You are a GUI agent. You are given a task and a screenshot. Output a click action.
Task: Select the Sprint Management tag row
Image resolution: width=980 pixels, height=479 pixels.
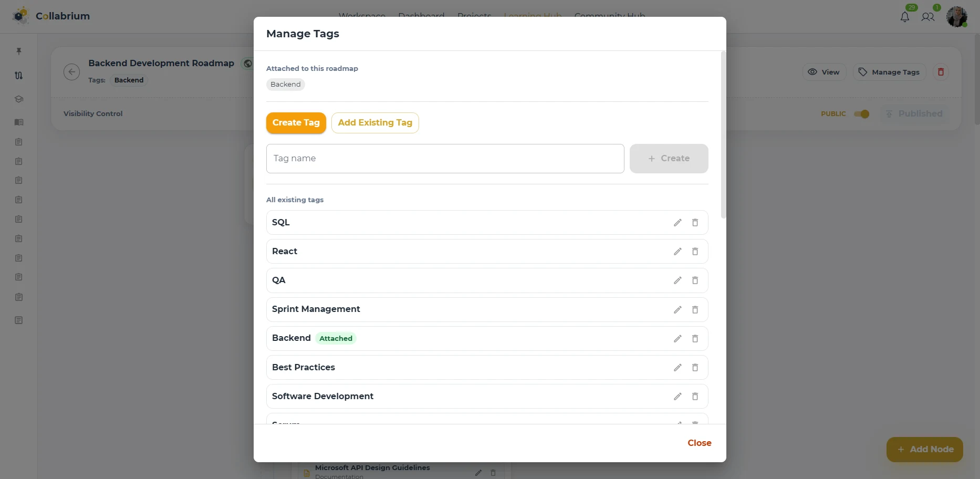coord(487,310)
